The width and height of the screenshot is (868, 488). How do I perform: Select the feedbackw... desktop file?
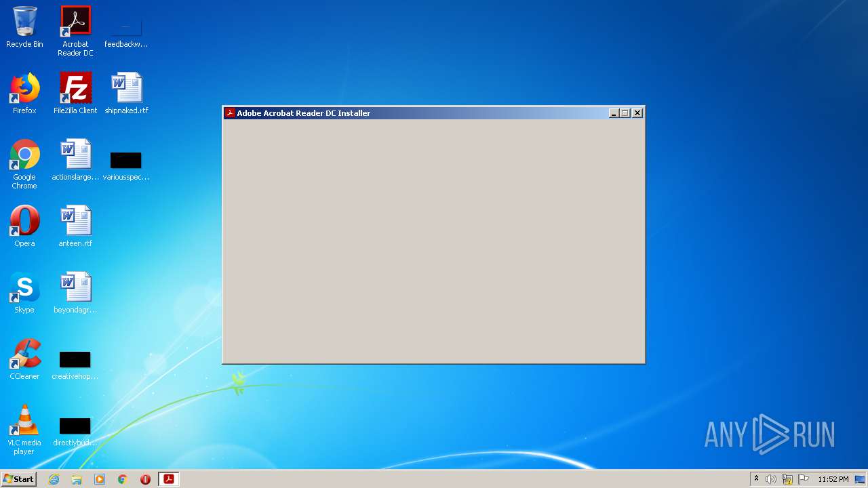tap(126, 31)
